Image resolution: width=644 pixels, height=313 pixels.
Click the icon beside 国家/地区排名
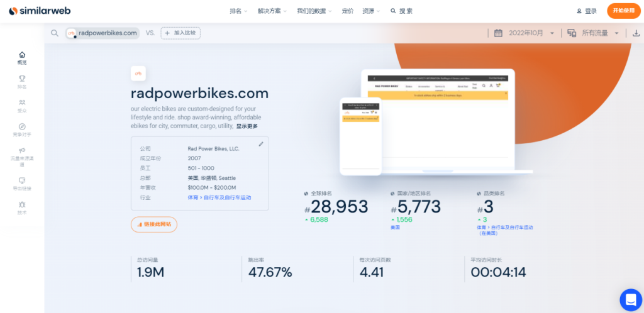[x=392, y=193]
